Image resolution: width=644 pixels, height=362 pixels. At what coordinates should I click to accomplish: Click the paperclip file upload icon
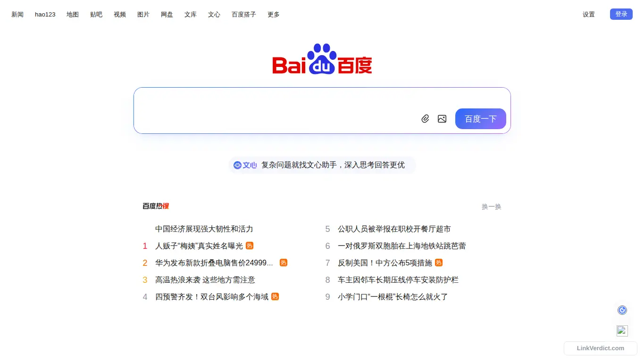point(425,119)
